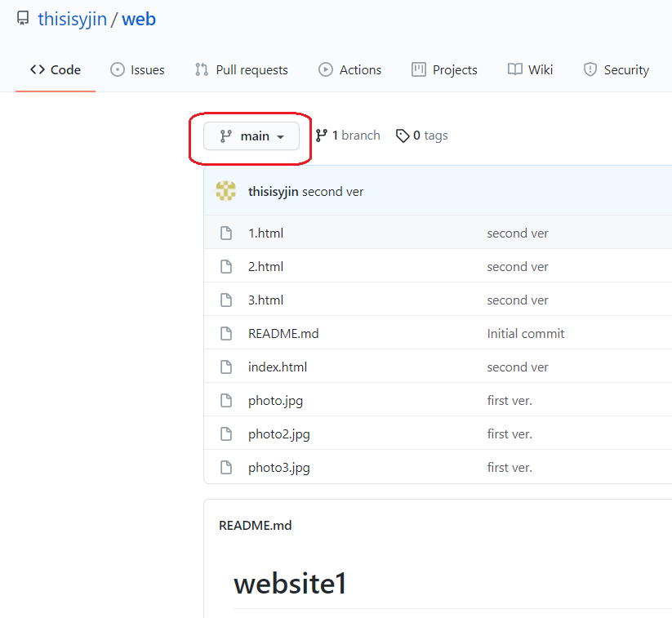Click file icon next to 3.html

[x=226, y=300]
